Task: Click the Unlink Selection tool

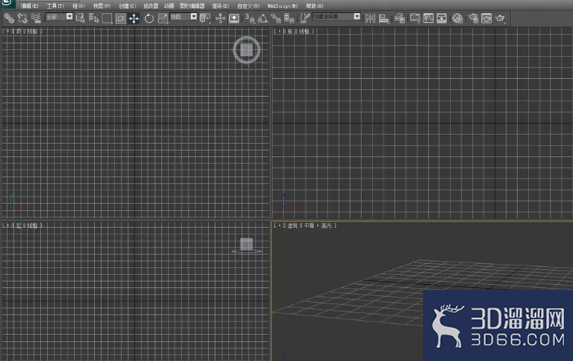Action: click(23, 18)
